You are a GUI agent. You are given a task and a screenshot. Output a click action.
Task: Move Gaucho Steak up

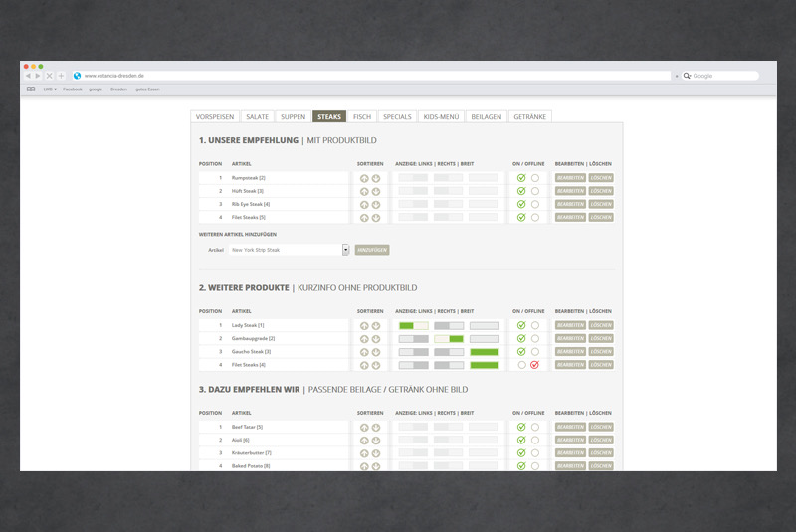[x=364, y=352]
